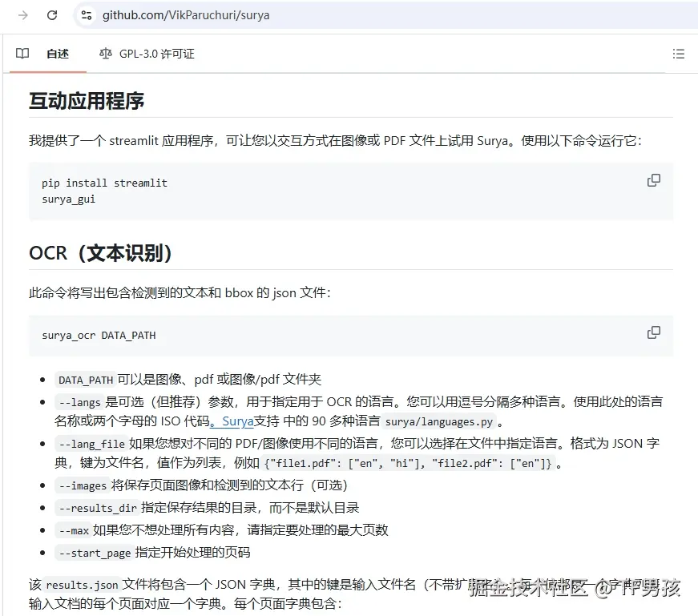Select the pip install streamlit code block
This screenshot has height=616, width=698.
(104, 183)
